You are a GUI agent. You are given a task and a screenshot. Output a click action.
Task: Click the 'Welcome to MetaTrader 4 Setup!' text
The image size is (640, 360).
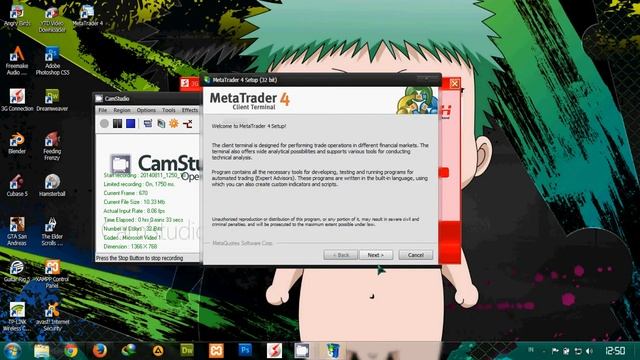(x=249, y=126)
